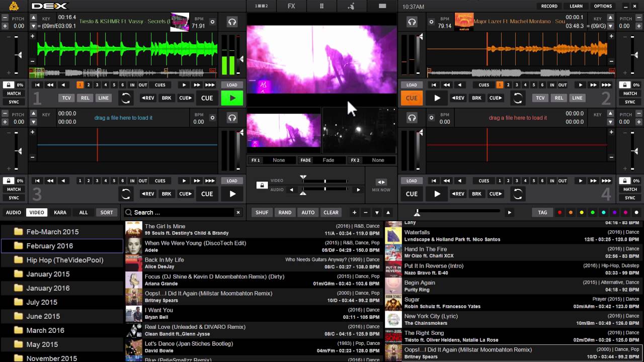Click the green play button on deck 1
The image size is (644, 362).
click(232, 98)
